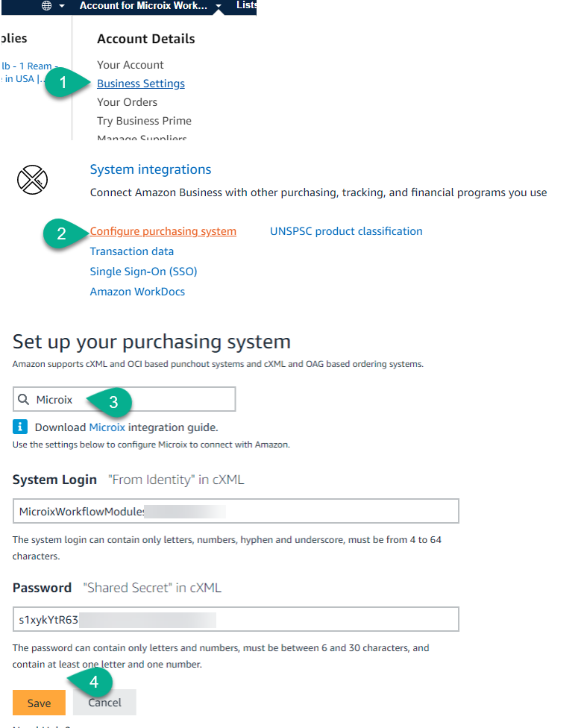Open the Lists menu
Screen dimensions: 584x728
[246, 5]
